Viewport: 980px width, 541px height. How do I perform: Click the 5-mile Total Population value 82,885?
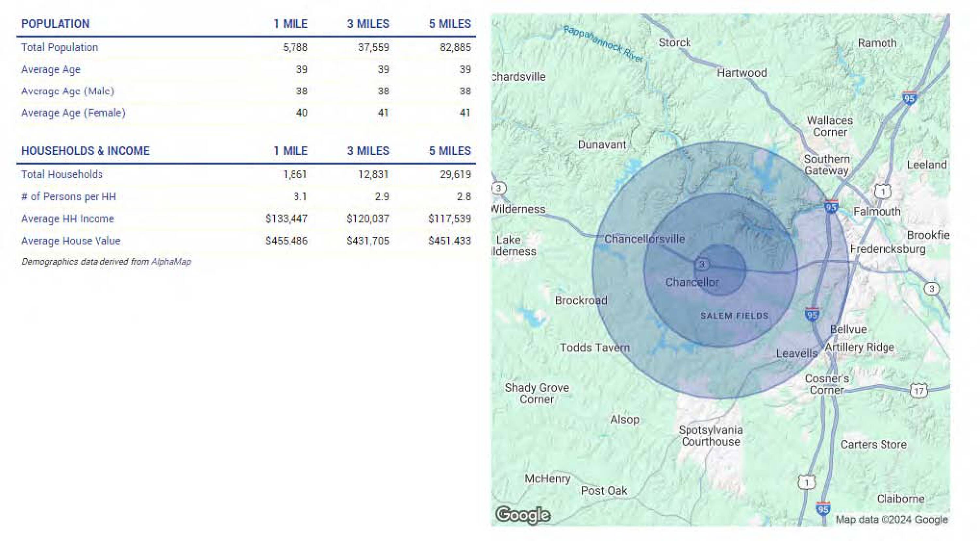point(455,47)
